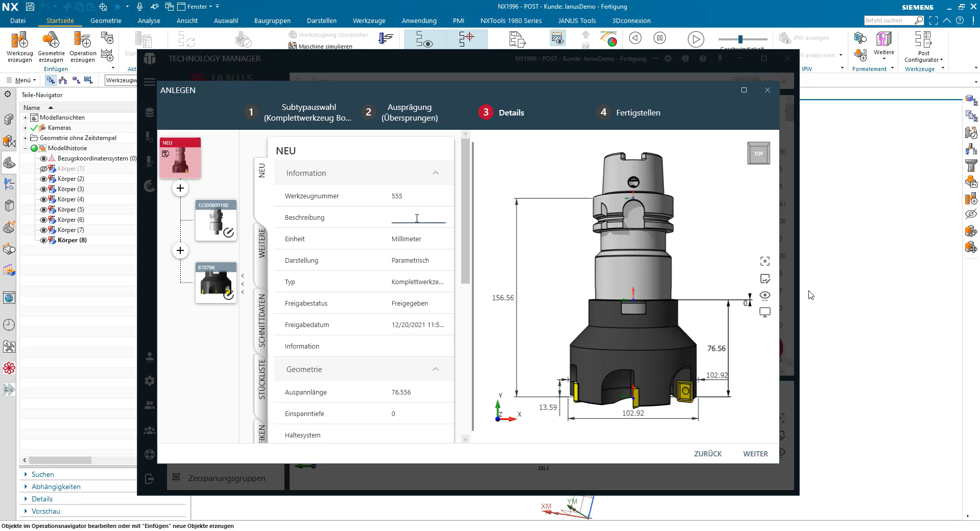This screenshot has width=980, height=531.
Task: Toggle visibility of Körper (7)
Action: tap(43, 230)
